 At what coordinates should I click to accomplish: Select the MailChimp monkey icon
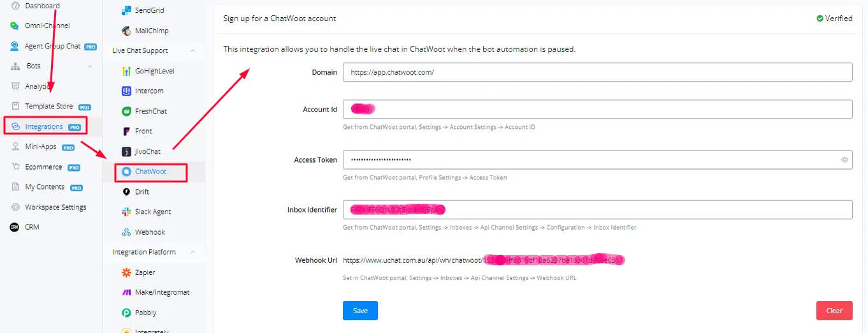pyautogui.click(x=126, y=31)
